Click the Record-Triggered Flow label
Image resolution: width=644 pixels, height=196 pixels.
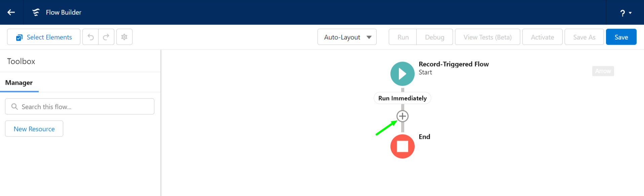coord(454,64)
